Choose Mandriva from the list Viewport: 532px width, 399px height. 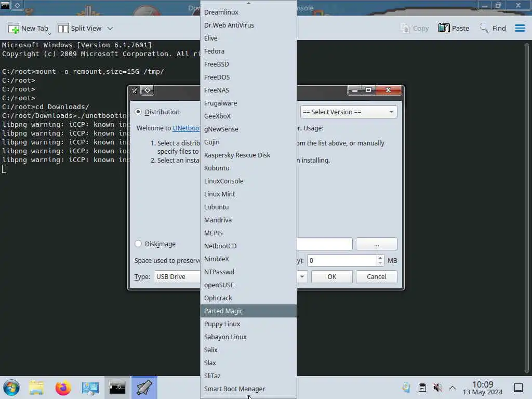(248, 220)
